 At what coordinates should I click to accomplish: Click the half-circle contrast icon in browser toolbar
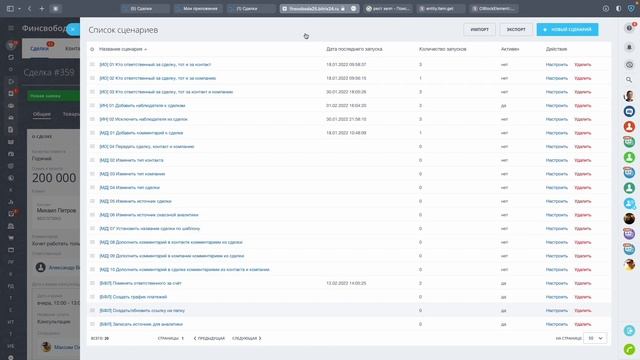click(618, 8)
